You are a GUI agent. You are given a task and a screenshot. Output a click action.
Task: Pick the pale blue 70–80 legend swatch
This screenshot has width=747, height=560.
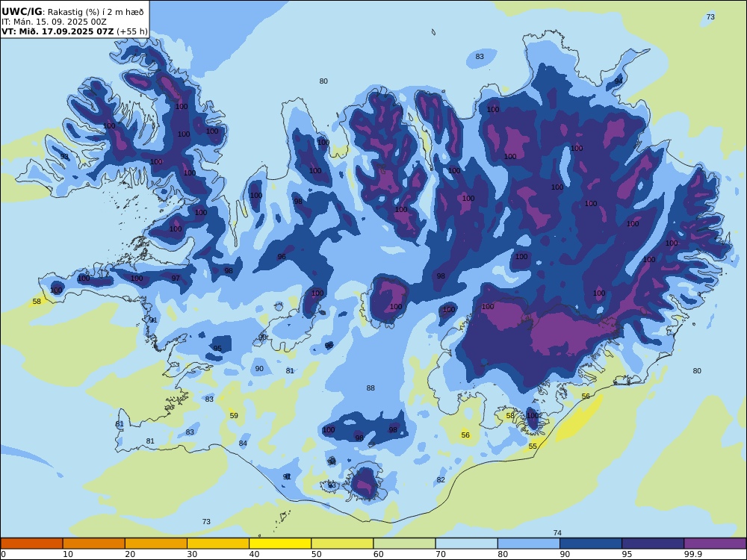point(466,544)
